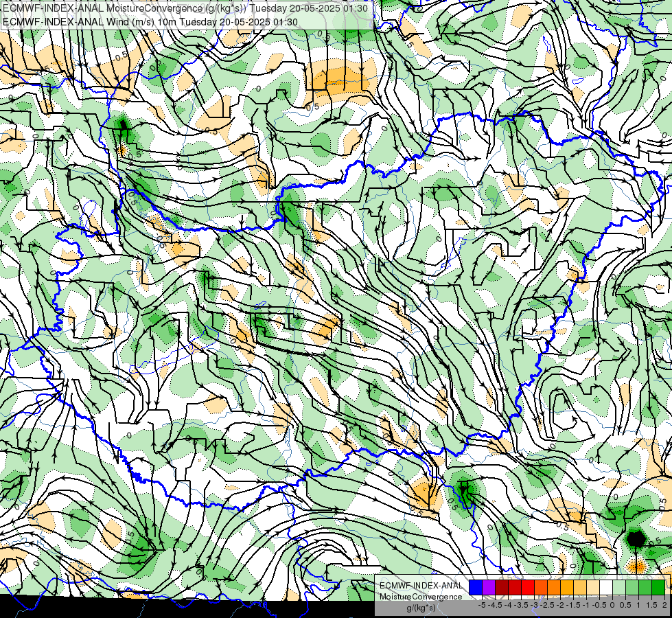The image size is (672, 618).
Task: Click the g/(kg*s) unit label in legend
Action: (x=421, y=608)
